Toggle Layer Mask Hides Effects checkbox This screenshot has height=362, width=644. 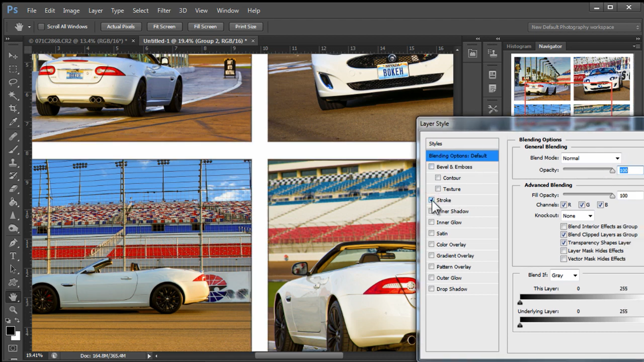(564, 251)
